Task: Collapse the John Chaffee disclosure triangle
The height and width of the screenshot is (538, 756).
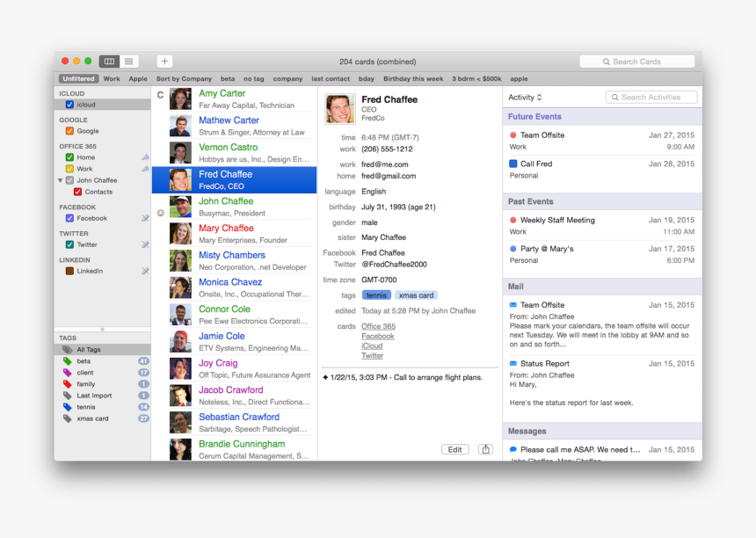Action: (61, 180)
